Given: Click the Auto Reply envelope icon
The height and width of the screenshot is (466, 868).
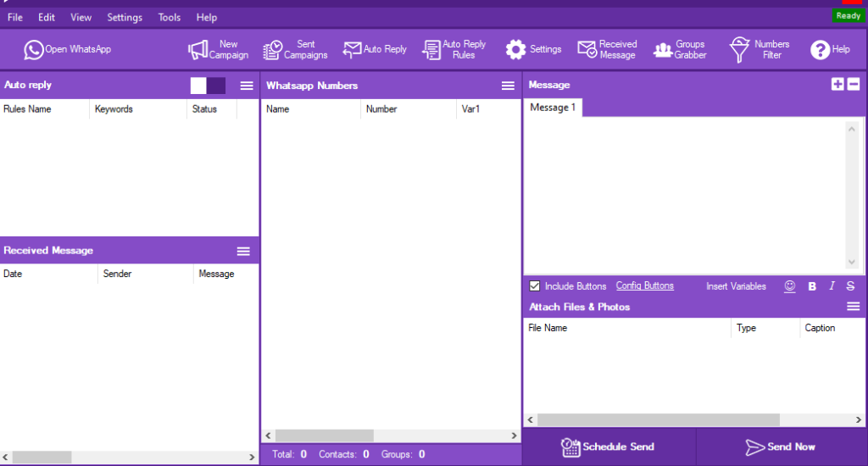Looking at the screenshot, I should tap(352, 50).
